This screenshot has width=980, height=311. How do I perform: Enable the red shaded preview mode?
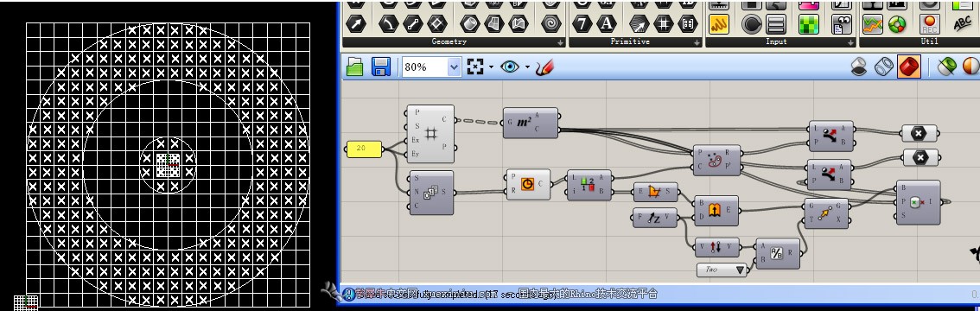(x=909, y=67)
